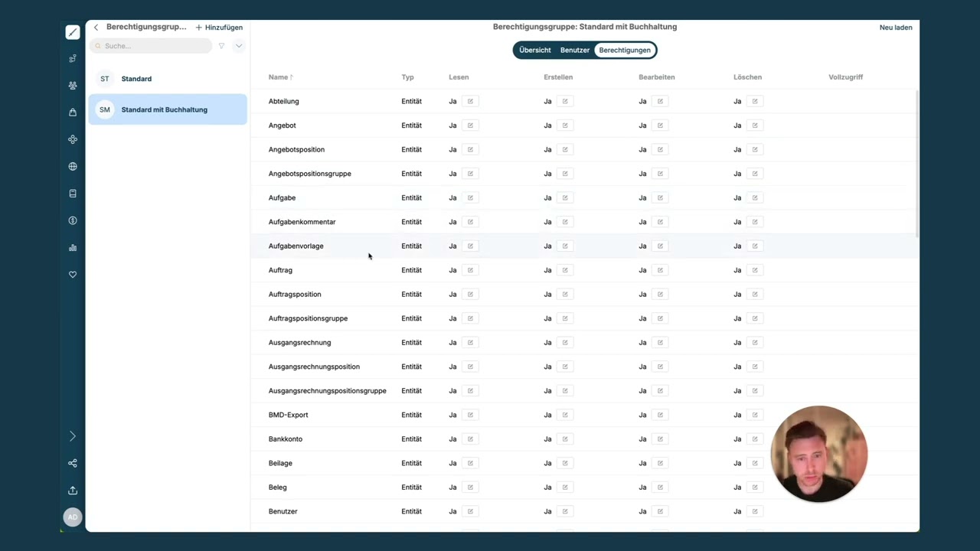The height and width of the screenshot is (551, 980).
Task: Edit Löschen permission for Auftrag
Action: [755, 270]
